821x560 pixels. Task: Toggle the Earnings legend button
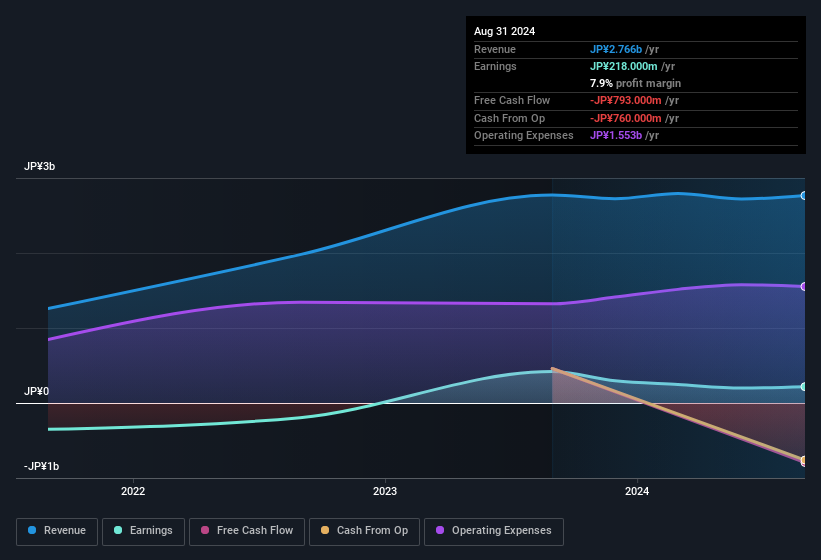click(x=143, y=531)
